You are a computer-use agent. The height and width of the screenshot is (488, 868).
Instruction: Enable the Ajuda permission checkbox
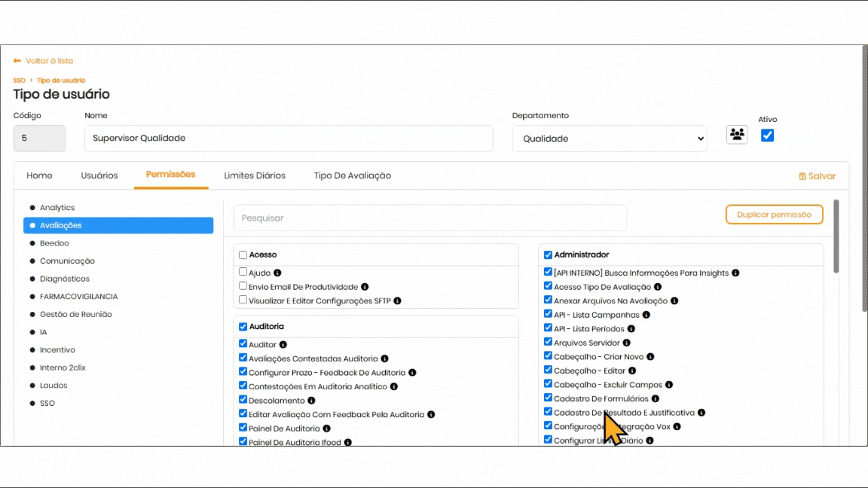243,272
